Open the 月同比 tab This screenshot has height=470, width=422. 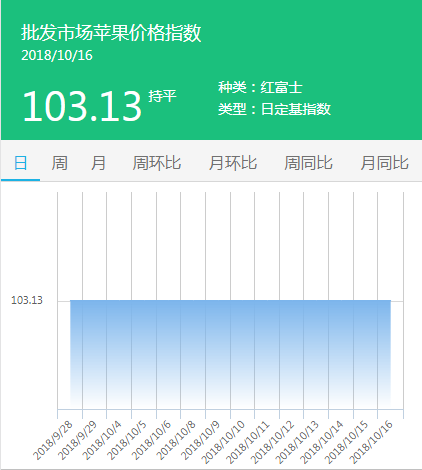[384, 163]
